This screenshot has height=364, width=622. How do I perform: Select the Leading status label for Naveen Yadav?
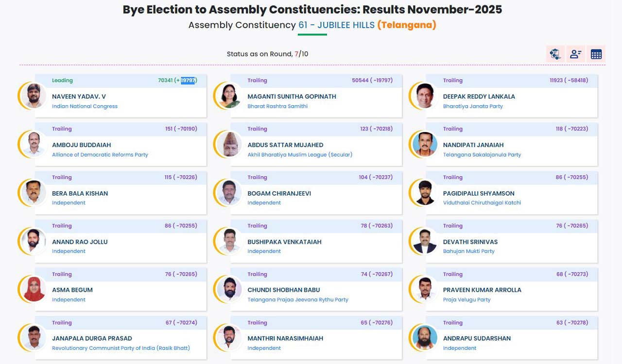(x=62, y=80)
